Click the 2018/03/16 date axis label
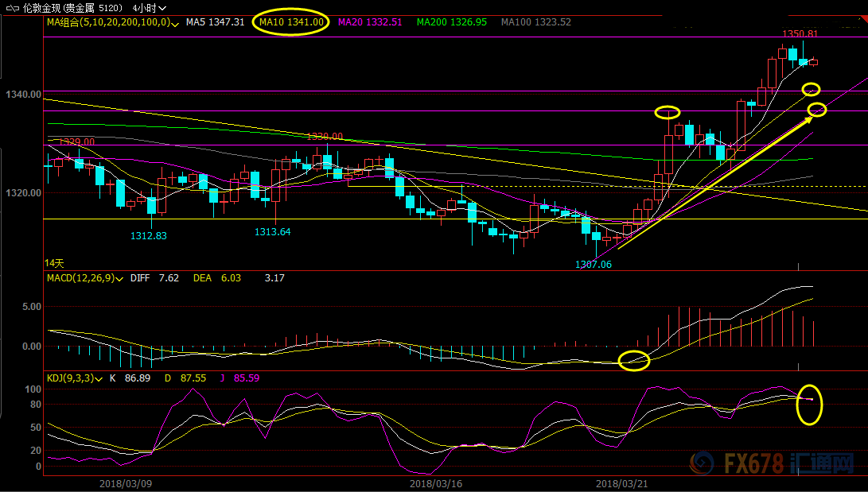Viewport: 868px width, 492px height. coord(436,484)
